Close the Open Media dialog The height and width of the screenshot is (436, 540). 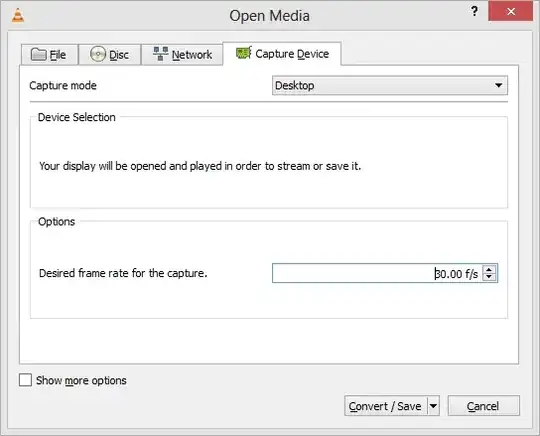pos(511,12)
